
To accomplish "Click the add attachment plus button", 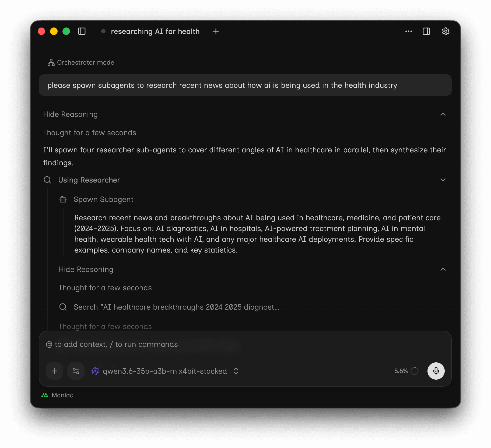I will pyautogui.click(x=54, y=371).
